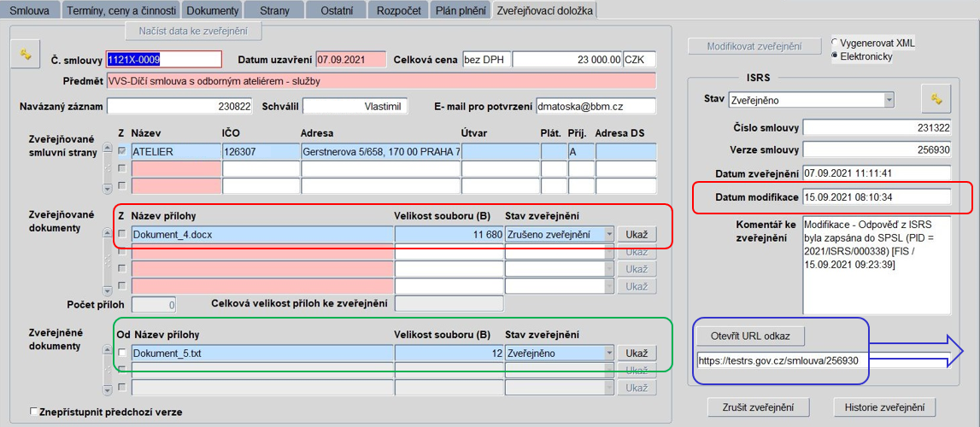Click the URL field testrs.gov.cz/smlouva/256930
Screen dimensions: 980x427
(x=822, y=360)
